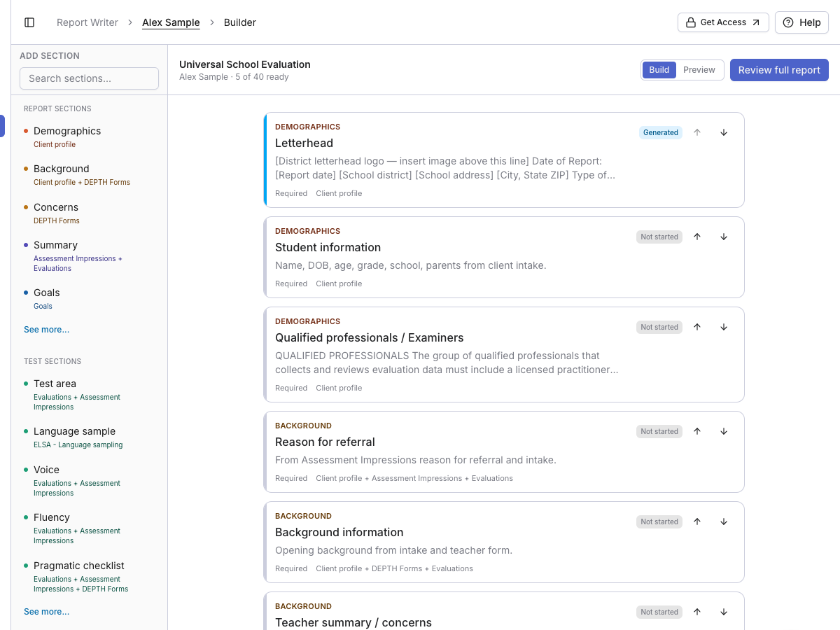The height and width of the screenshot is (630, 840).
Task: Focus the Search sections field
Action: pyautogui.click(x=89, y=78)
